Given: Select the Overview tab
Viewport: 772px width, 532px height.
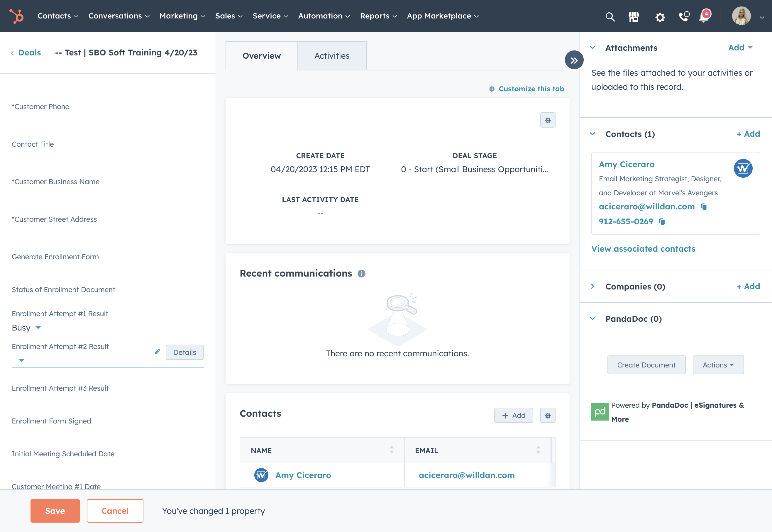Looking at the screenshot, I should pyautogui.click(x=262, y=56).
